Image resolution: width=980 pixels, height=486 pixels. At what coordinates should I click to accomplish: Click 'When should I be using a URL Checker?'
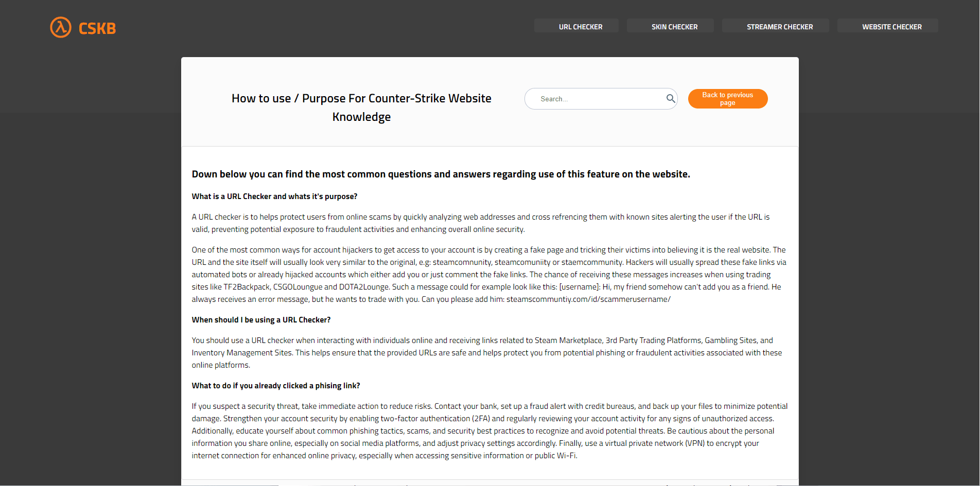261,320
